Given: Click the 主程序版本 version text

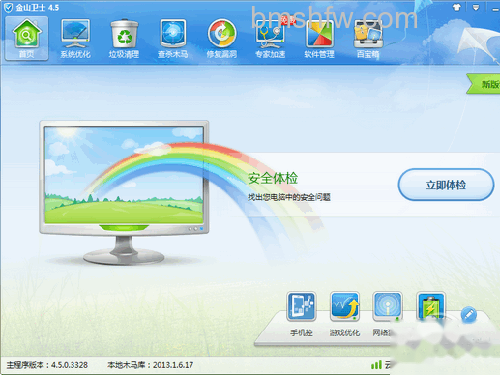Looking at the screenshot, I should pyautogui.click(x=47, y=365).
